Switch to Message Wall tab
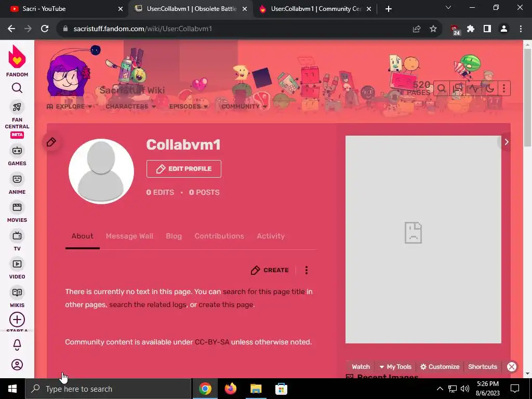 129,236
